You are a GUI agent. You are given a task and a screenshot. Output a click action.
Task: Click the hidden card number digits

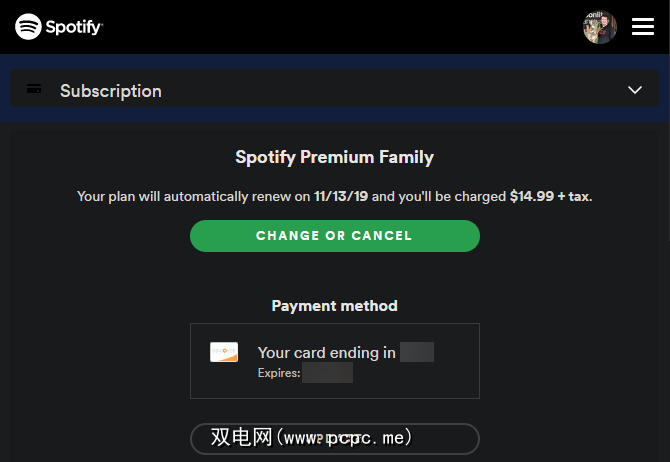[417, 352]
